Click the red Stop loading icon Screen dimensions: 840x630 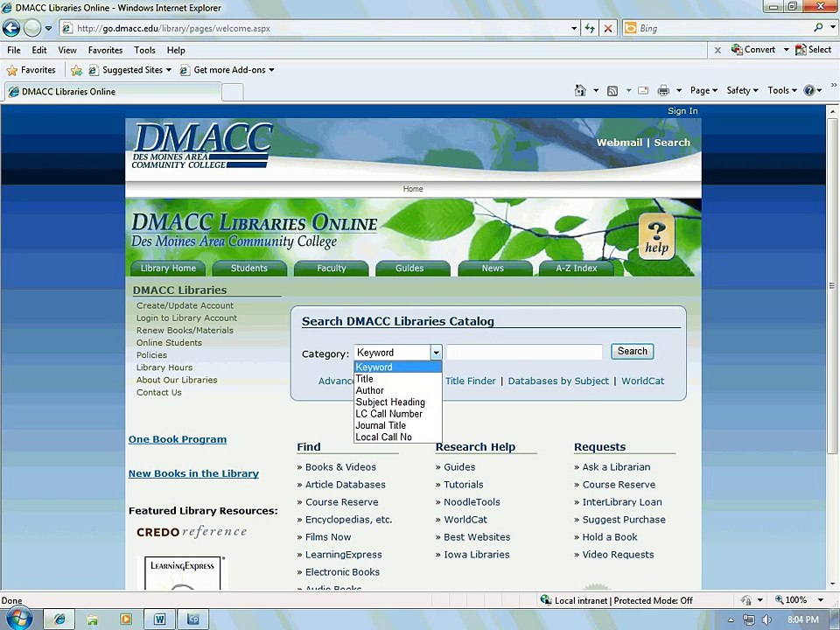(608, 28)
